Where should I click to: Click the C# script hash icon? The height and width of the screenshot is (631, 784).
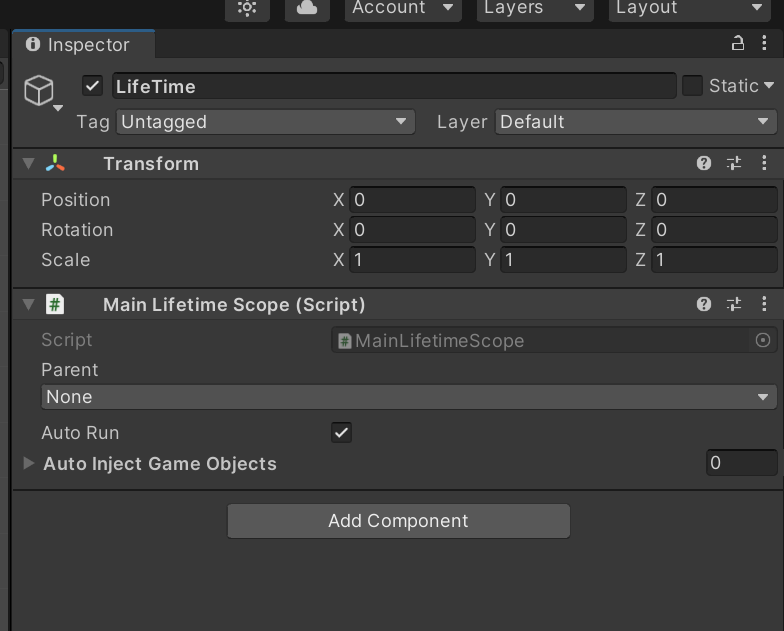coord(55,304)
